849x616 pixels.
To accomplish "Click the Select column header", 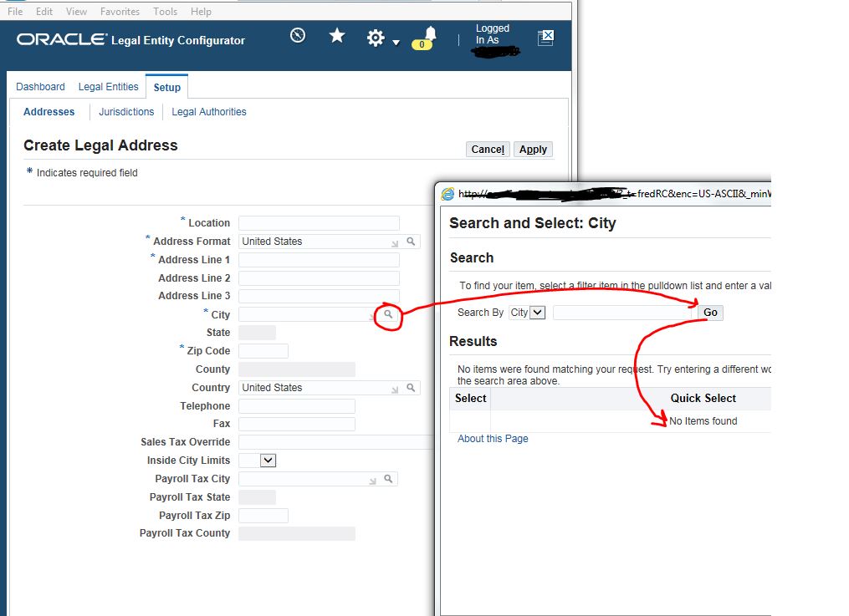I will (471, 399).
